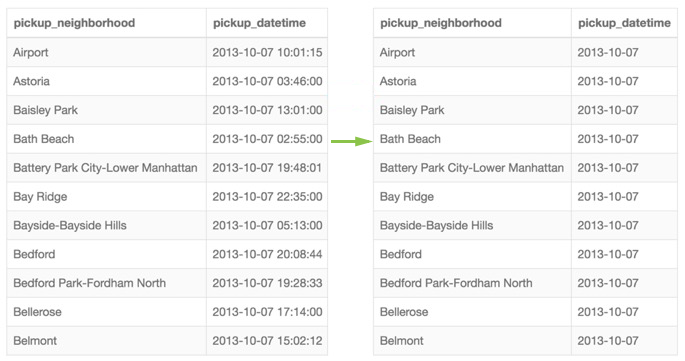Select Bath Beach in the right table
The height and width of the screenshot is (361, 685).
(x=410, y=139)
